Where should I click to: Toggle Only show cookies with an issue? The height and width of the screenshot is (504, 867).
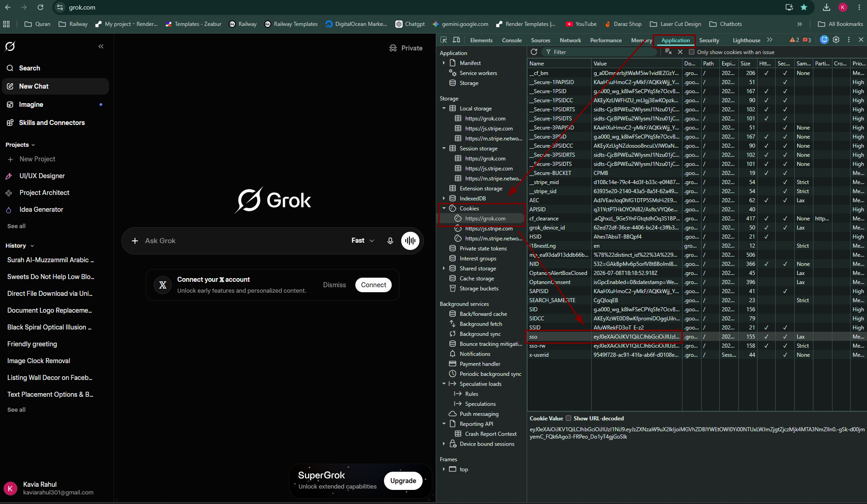pos(692,52)
